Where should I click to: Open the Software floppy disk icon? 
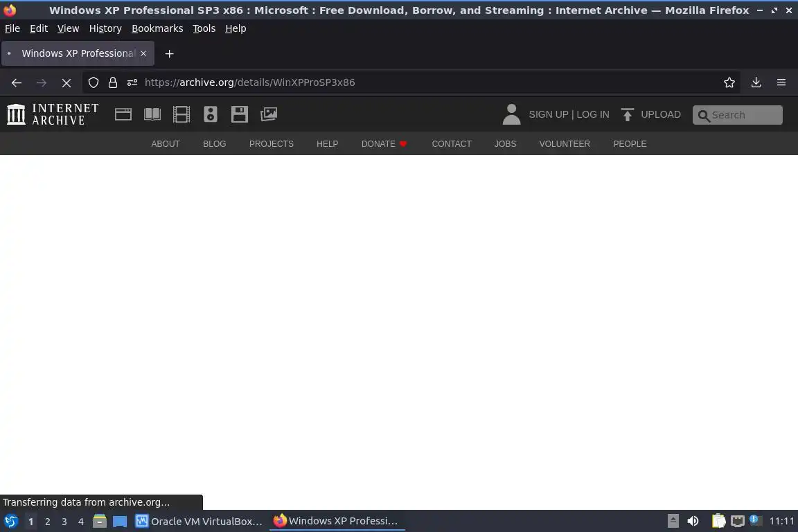239,114
